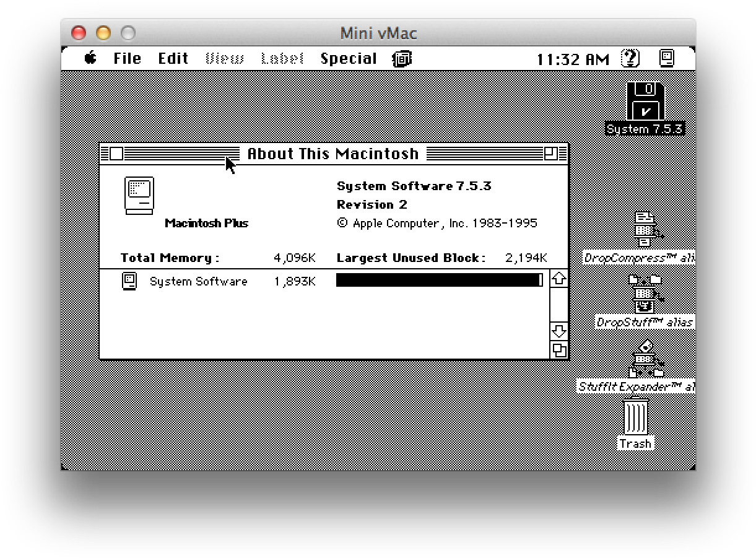Click the Macintosh Plus computer icon

tap(139, 196)
